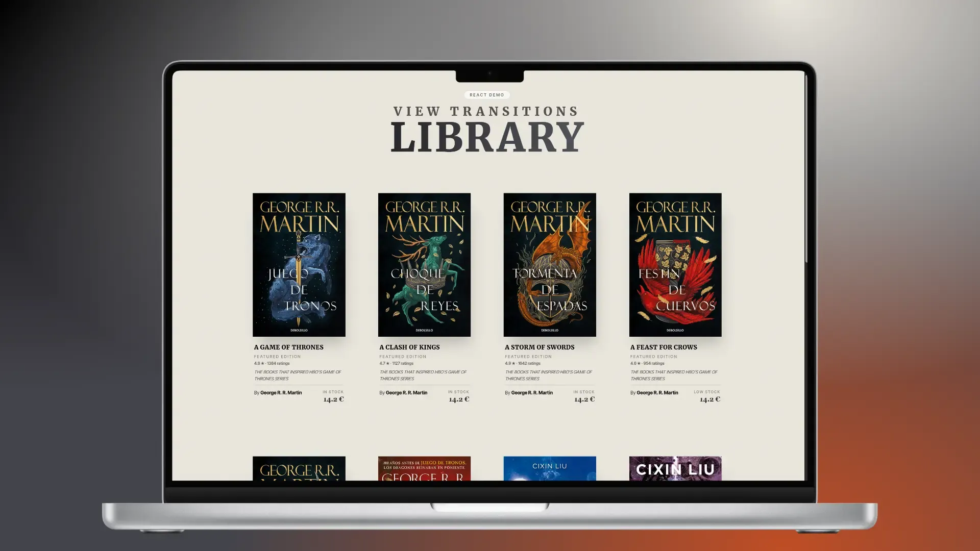Open the A Game of Thrones title link
980x551 pixels.
[x=288, y=347]
